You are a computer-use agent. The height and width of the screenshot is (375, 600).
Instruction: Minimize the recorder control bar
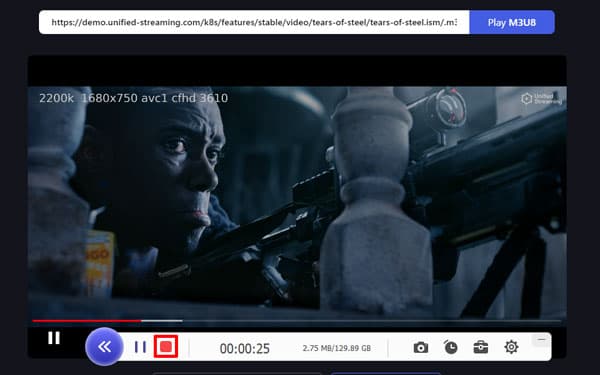tap(541, 339)
